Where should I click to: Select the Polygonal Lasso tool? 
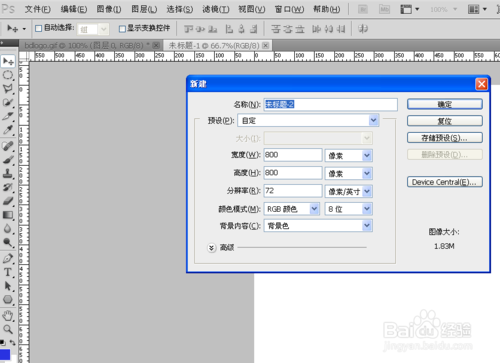click(8, 89)
